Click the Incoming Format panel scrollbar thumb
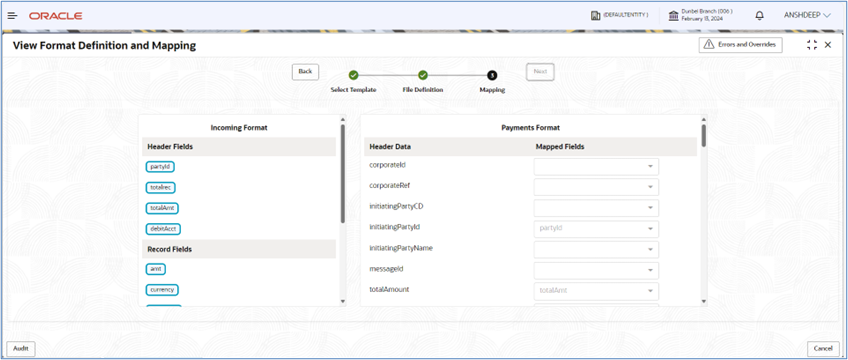 (342, 174)
